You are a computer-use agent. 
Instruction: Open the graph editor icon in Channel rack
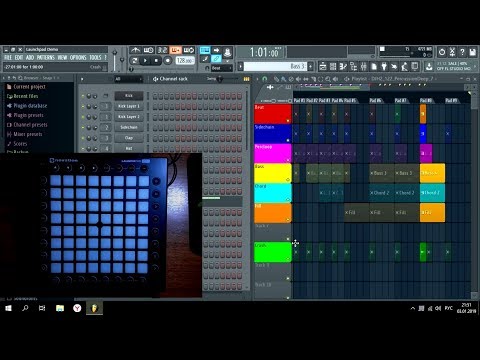(x=246, y=79)
